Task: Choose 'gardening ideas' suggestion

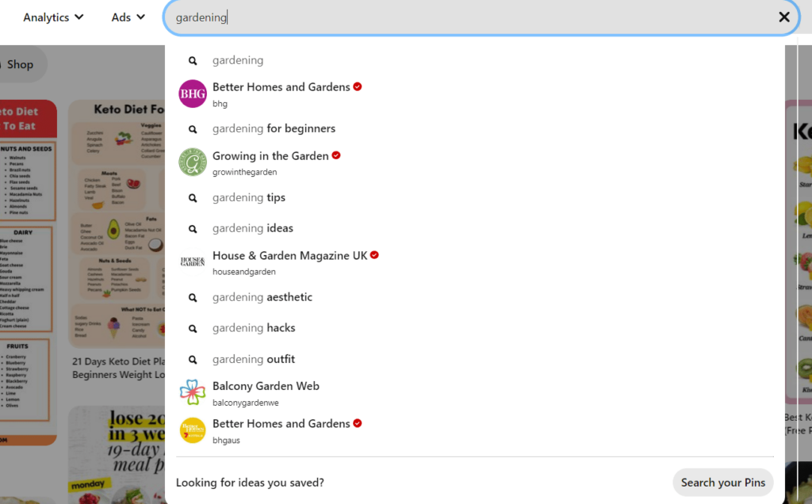Action: (x=253, y=228)
